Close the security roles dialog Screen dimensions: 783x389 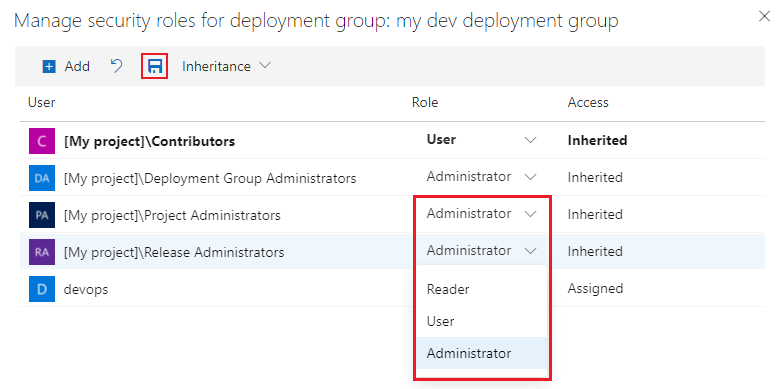click(x=764, y=16)
